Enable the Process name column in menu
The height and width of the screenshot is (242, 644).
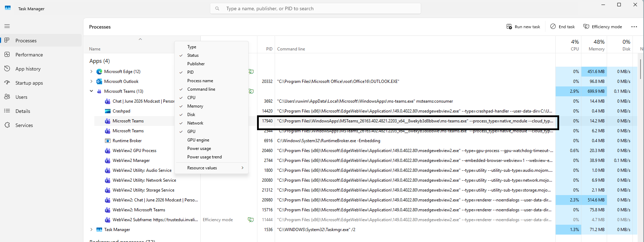coord(211,81)
